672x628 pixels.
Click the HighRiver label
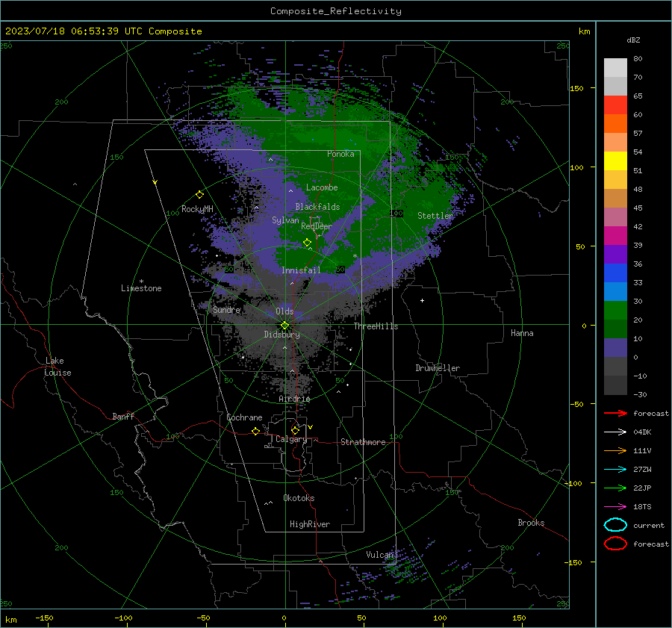(310, 524)
